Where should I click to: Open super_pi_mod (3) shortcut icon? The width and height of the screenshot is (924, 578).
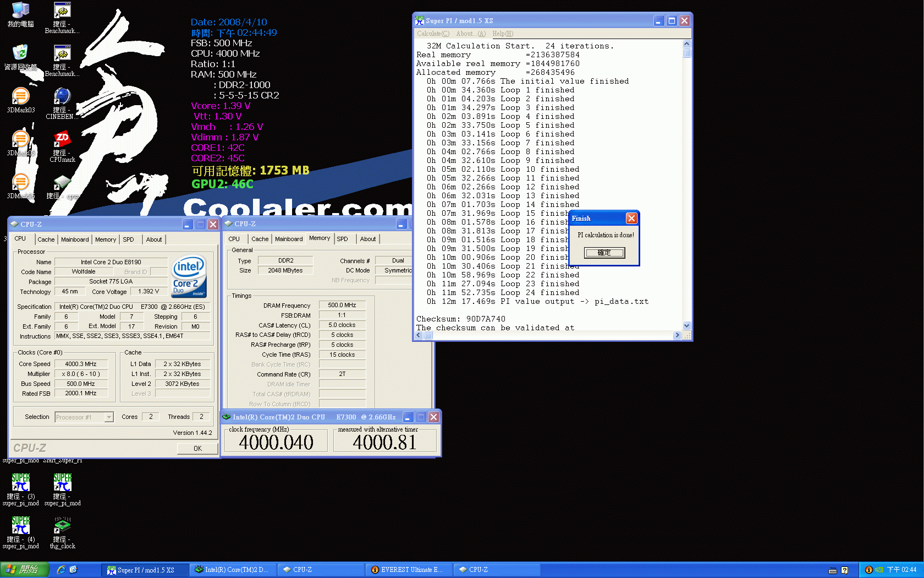[x=20, y=490]
